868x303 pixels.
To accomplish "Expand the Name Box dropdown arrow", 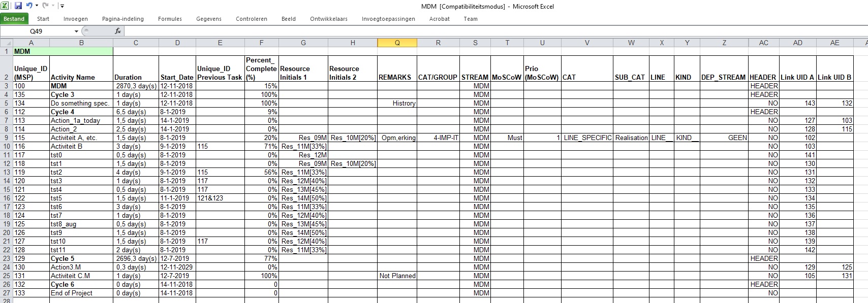I will [76, 31].
